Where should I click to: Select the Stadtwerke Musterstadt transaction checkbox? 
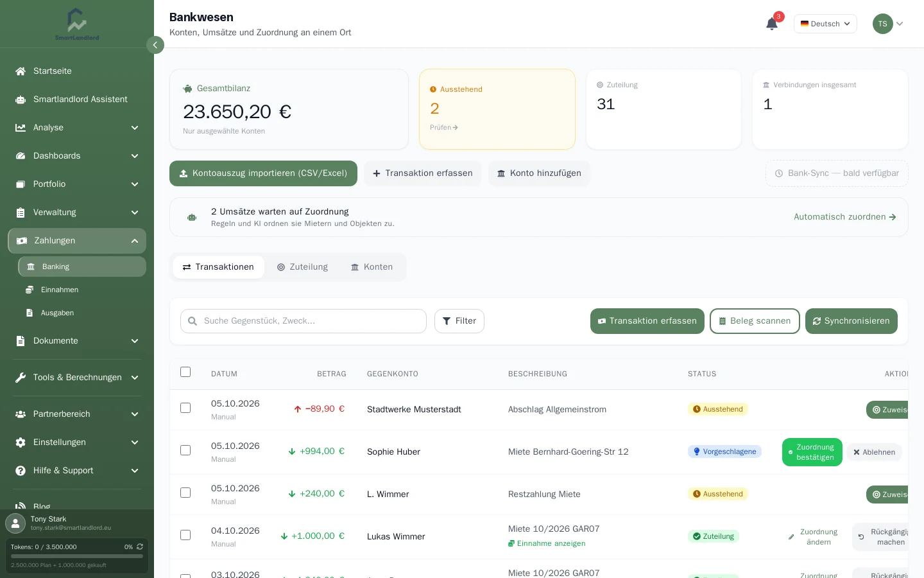pyautogui.click(x=185, y=408)
